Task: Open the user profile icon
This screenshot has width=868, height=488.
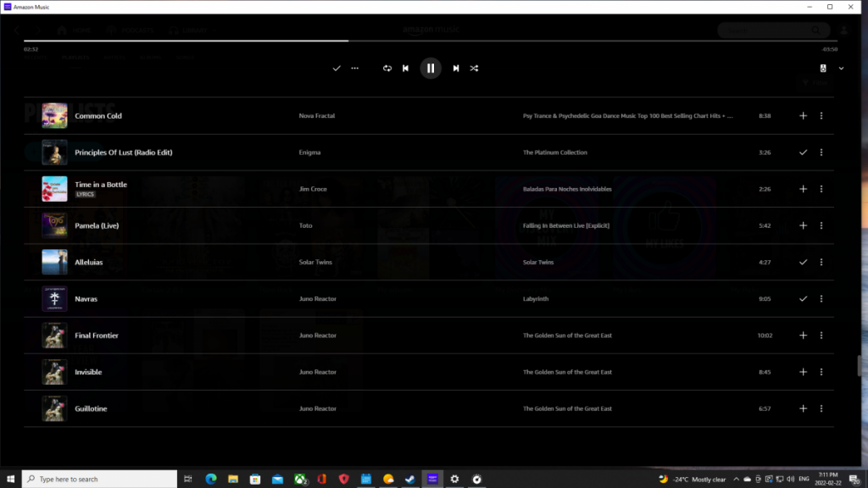Action: coord(843,30)
